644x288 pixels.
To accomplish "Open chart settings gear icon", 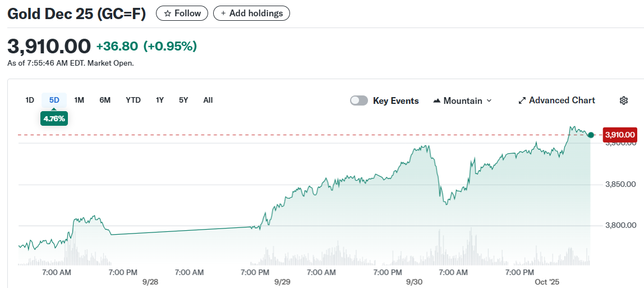I will [x=623, y=100].
